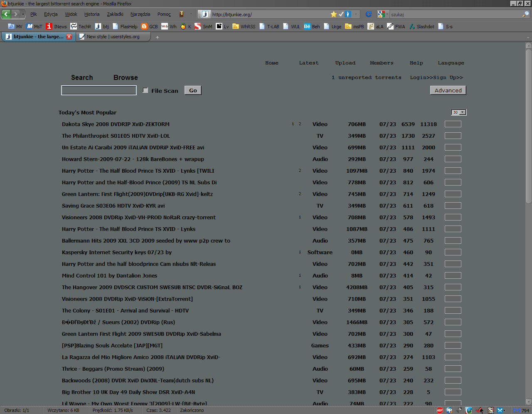
Task: Open the FWA bookmark
Action: [x=396, y=26]
